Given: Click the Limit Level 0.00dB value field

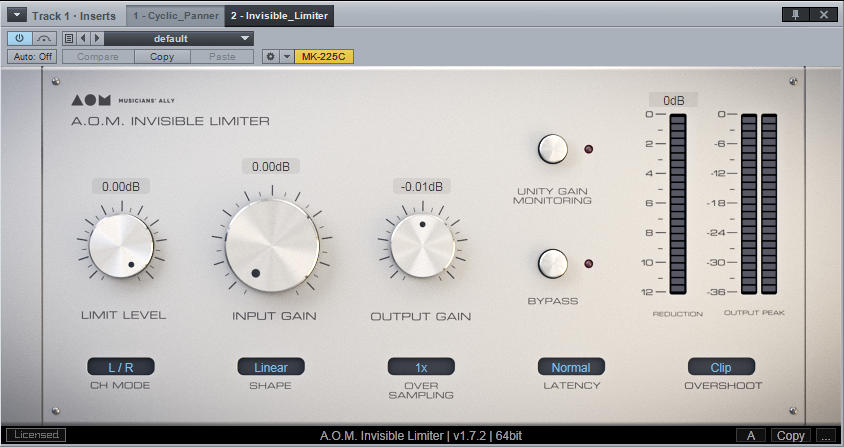Looking at the screenshot, I should [121, 186].
